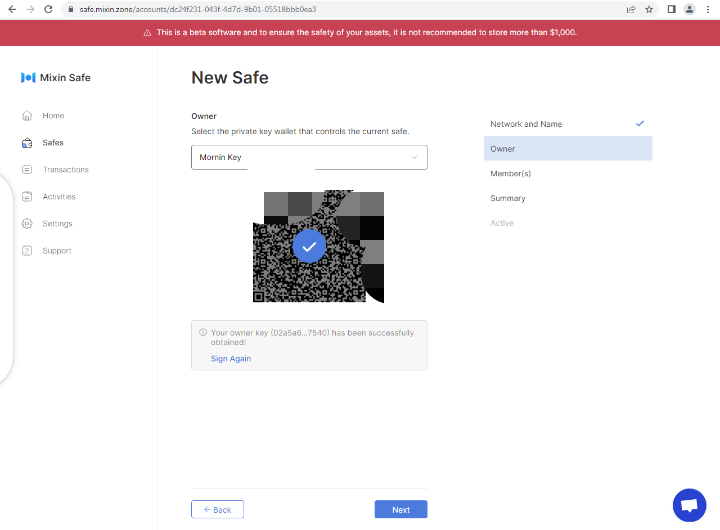Click the Home sidebar icon
Image resolution: width=720 pixels, height=530 pixels.
coord(27,116)
